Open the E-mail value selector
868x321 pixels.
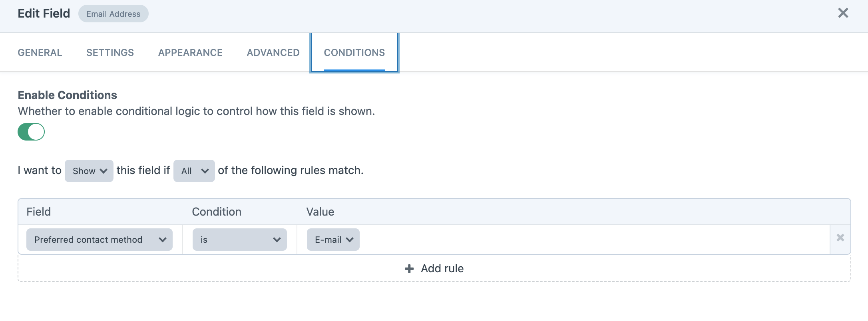332,240
